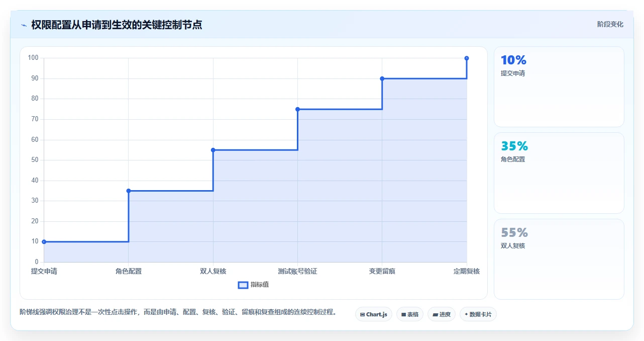Select the 表格 tag pill
The height and width of the screenshot is (341, 644).
410,314
